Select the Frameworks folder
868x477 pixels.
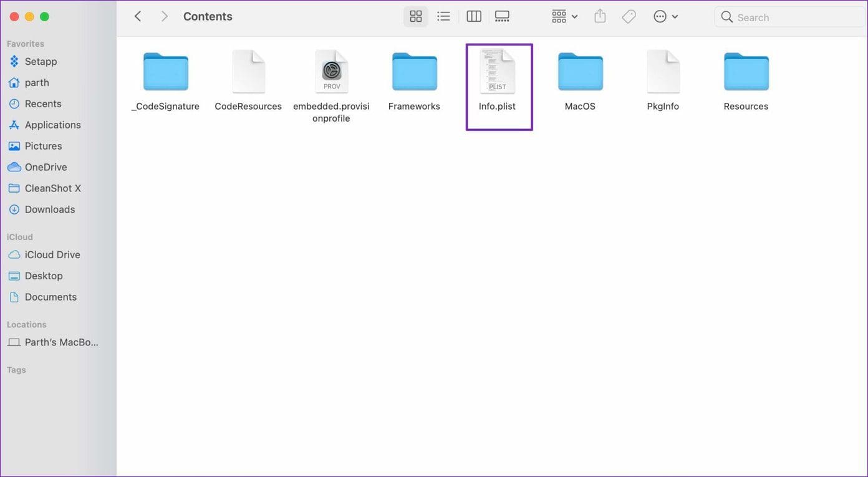coord(414,82)
